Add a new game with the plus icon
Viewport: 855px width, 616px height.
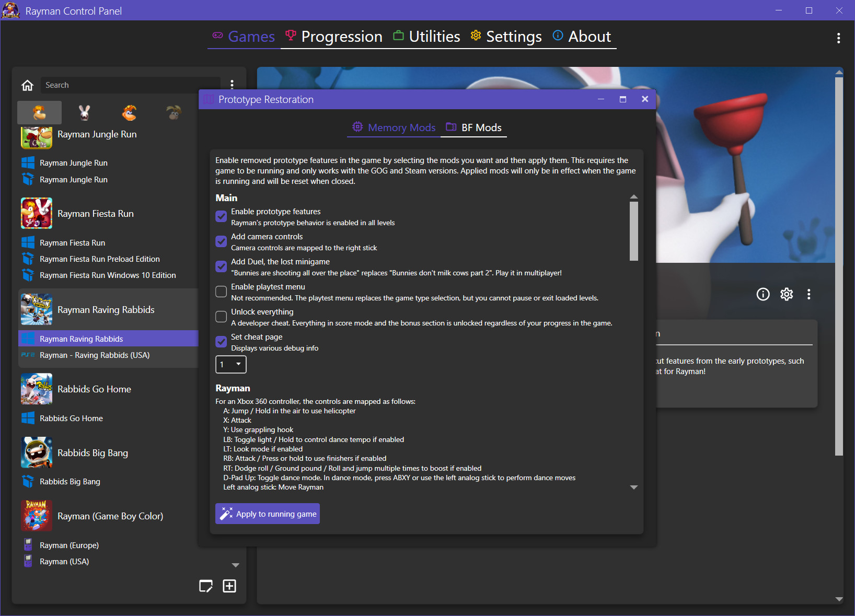(229, 586)
